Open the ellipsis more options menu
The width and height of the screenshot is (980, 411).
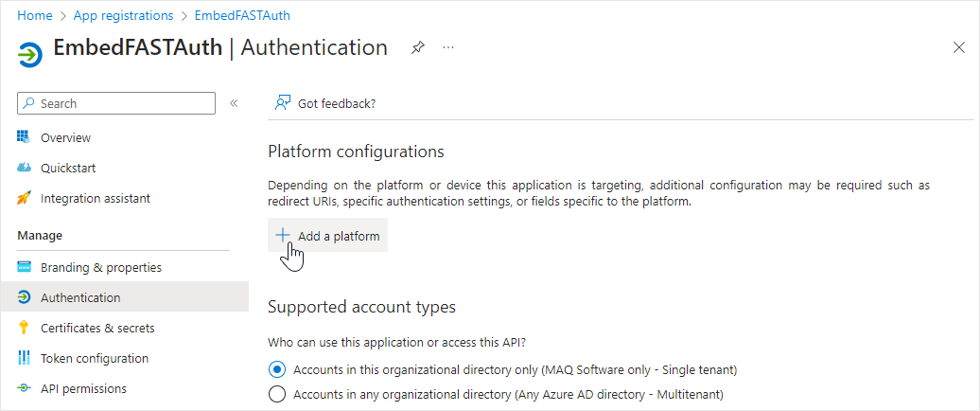(x=448, y=47)
